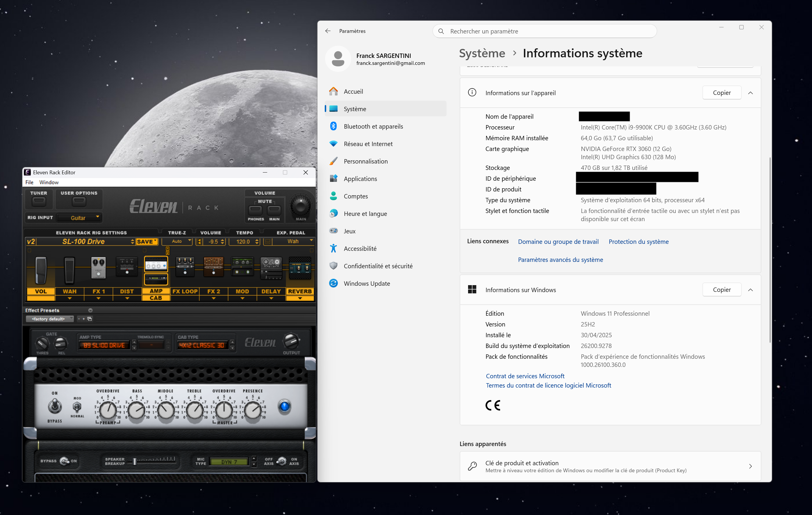
Task: Open the Effect Presets round menu icon
Action: [x=90, y=310]
